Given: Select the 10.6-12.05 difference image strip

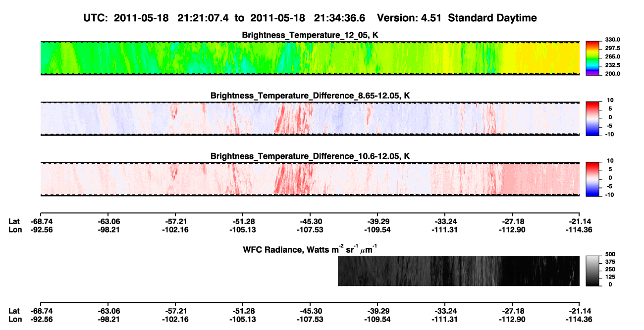Looking at the screenshot, I should (x=310, y=179).
